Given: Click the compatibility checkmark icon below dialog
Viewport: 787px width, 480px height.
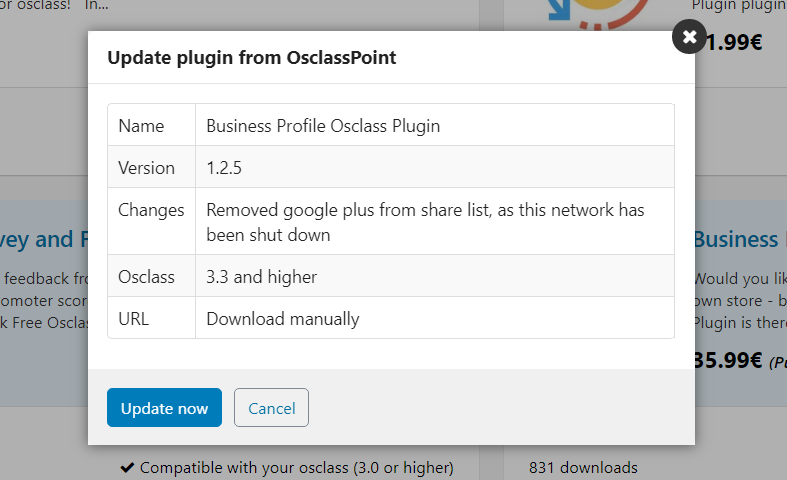Looking at the screenshot, I should [x=127, y=467].
